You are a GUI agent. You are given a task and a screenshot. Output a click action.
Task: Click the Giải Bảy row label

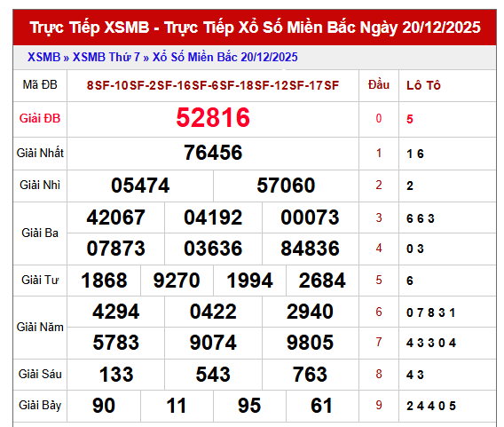(40, 406)
